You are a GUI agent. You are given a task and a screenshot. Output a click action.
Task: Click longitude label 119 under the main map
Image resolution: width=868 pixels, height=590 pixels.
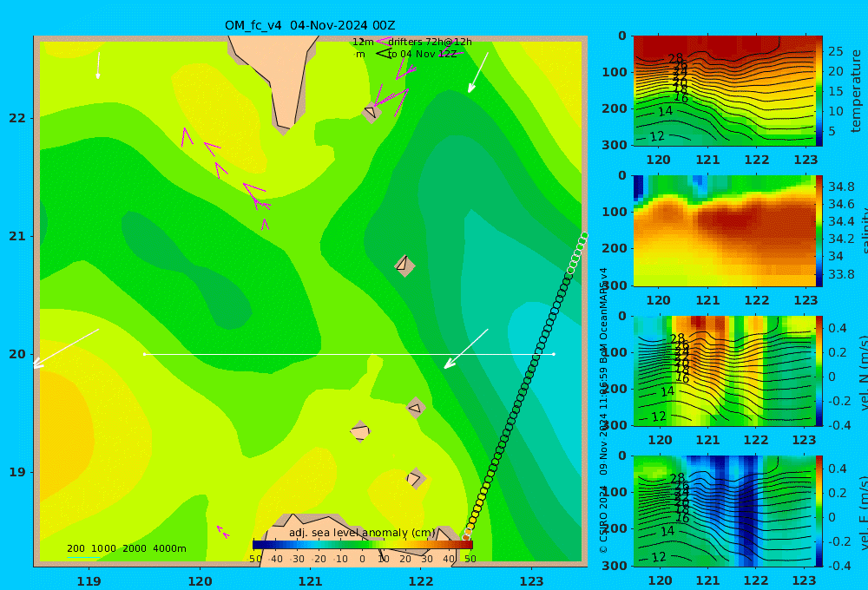[x=89, y=581]
